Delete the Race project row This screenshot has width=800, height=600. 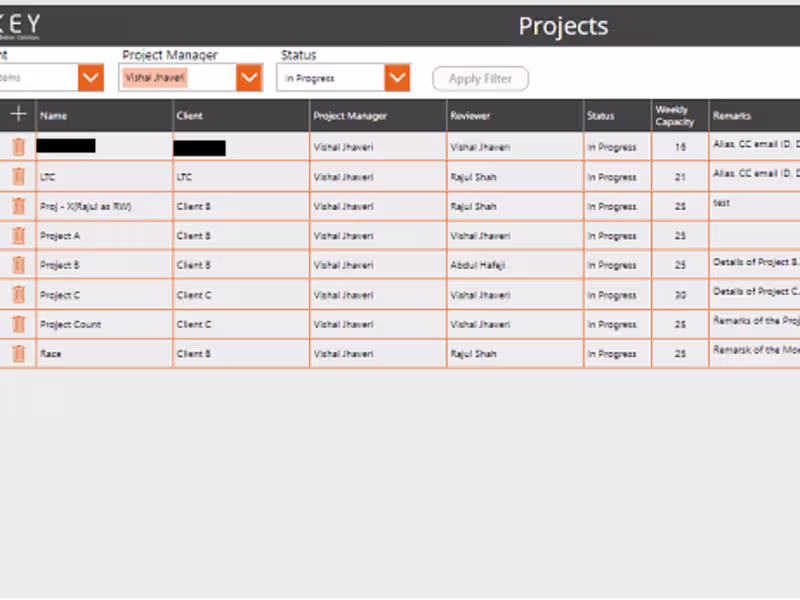point(17,353)
